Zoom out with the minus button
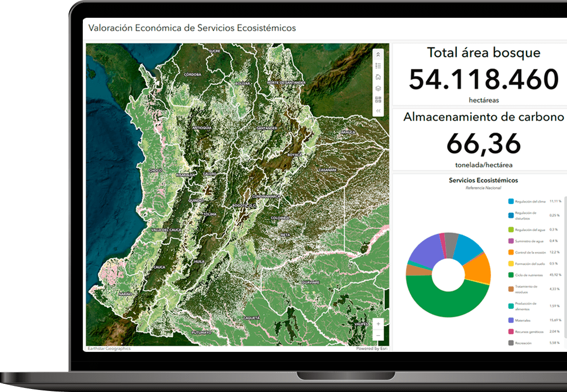 click(x=378, y=335)
